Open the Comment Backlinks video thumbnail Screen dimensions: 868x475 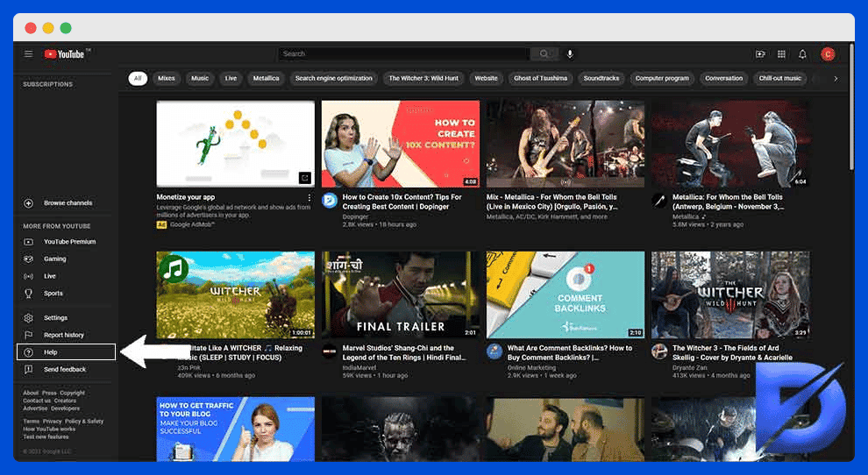(x=566, y=295)
